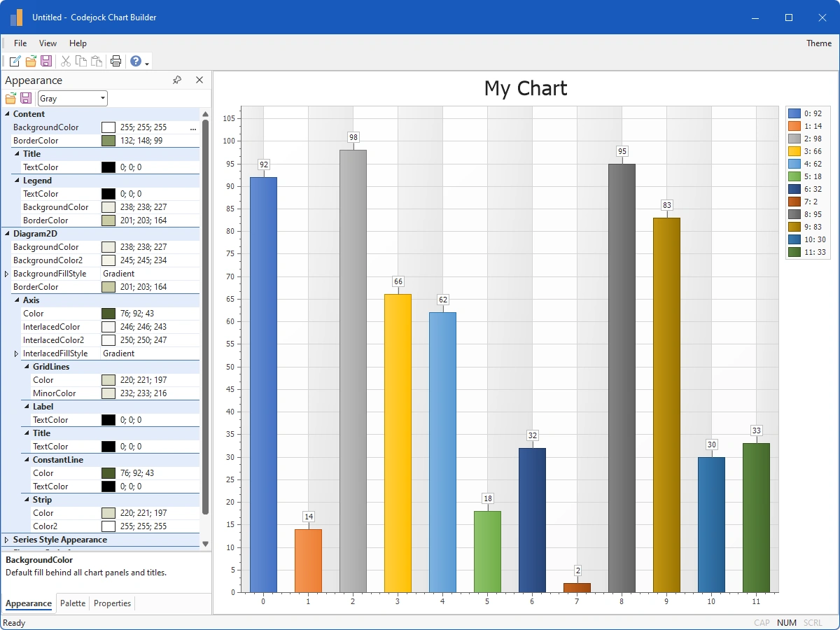Collapse the Diagram2D section
The height and width of the screenshot is (630, 840).
point(7,234)
